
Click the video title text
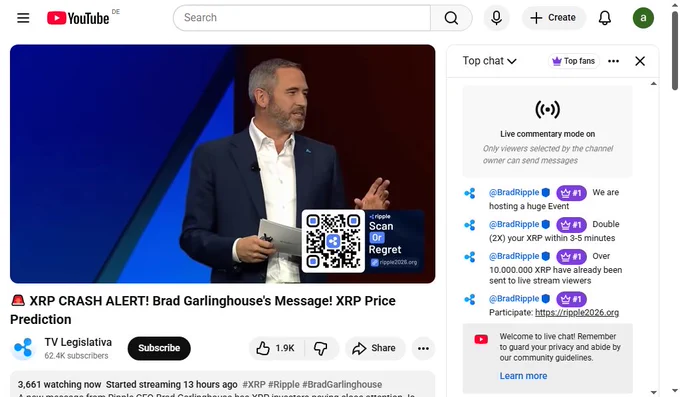point(203,310)
